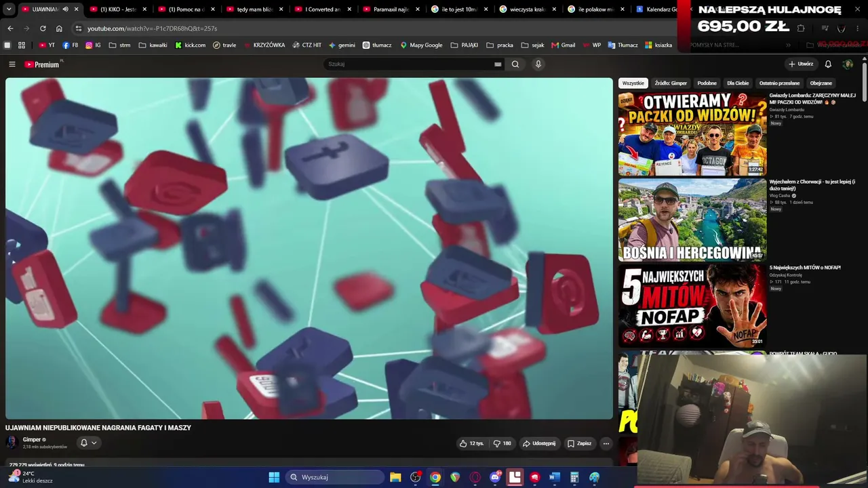Screen dimensions: 868x488
Task: Switch to Google Chrome in the taskbar
Action: (x=435, y=477)
